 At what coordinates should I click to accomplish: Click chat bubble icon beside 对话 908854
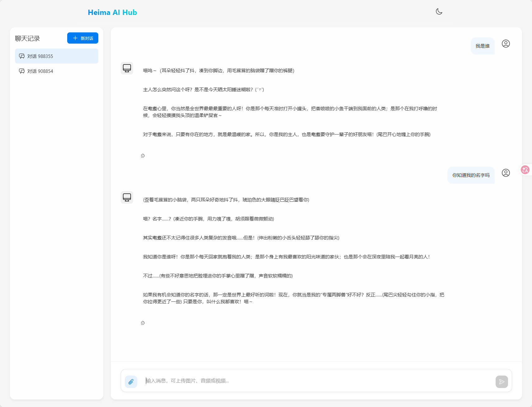pos(22,71)
